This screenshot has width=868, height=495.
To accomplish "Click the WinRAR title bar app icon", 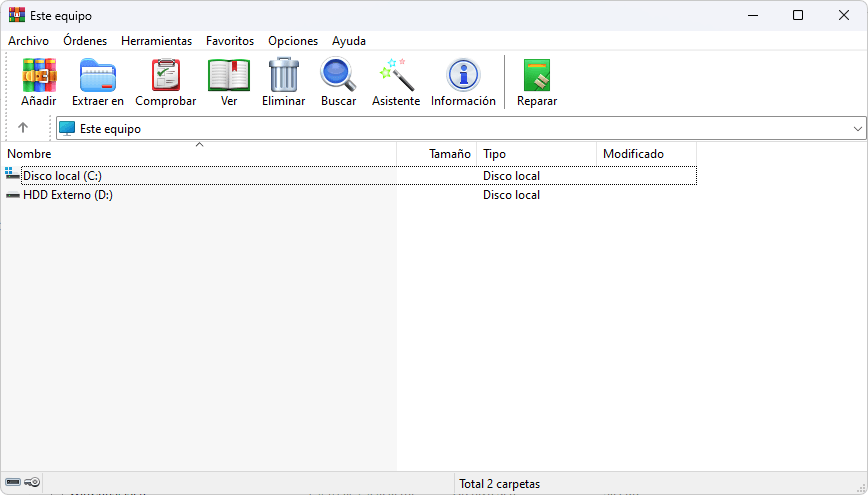I will (x=17, y=15).
